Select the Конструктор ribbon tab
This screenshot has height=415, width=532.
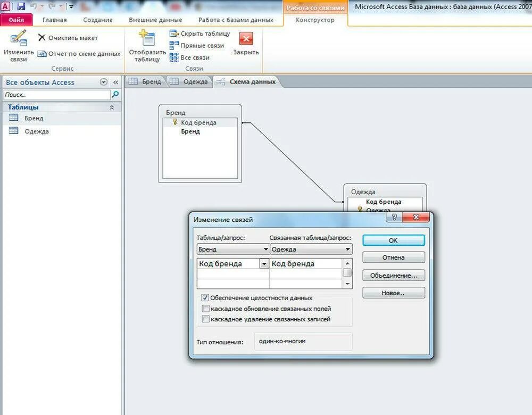pyautogui.click(x=315, y=20)
